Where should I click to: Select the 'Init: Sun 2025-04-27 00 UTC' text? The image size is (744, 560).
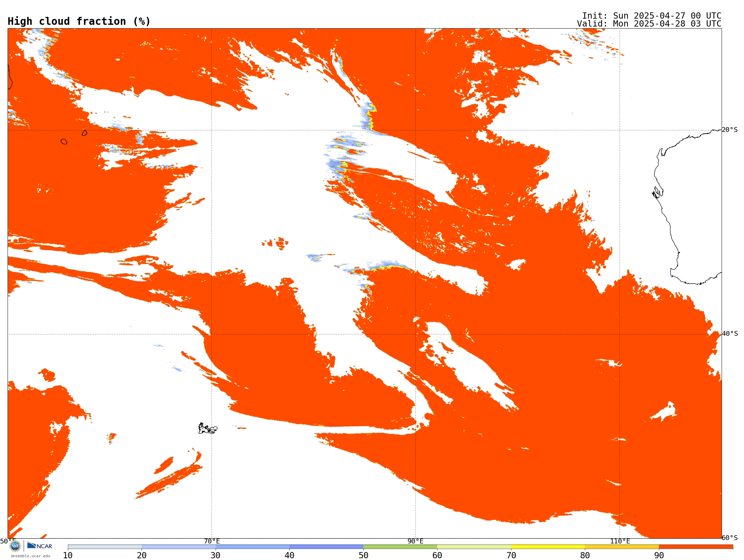click(652, 16)
